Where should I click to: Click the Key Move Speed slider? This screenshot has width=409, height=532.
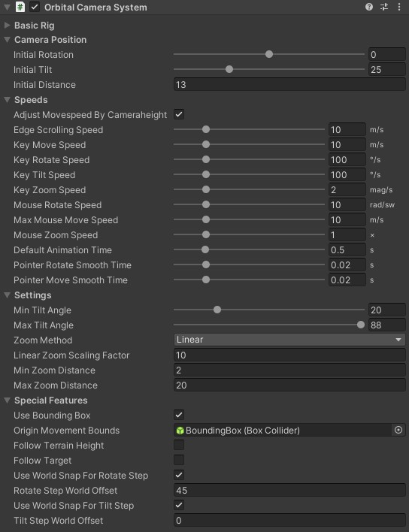(x=249, y=144)
